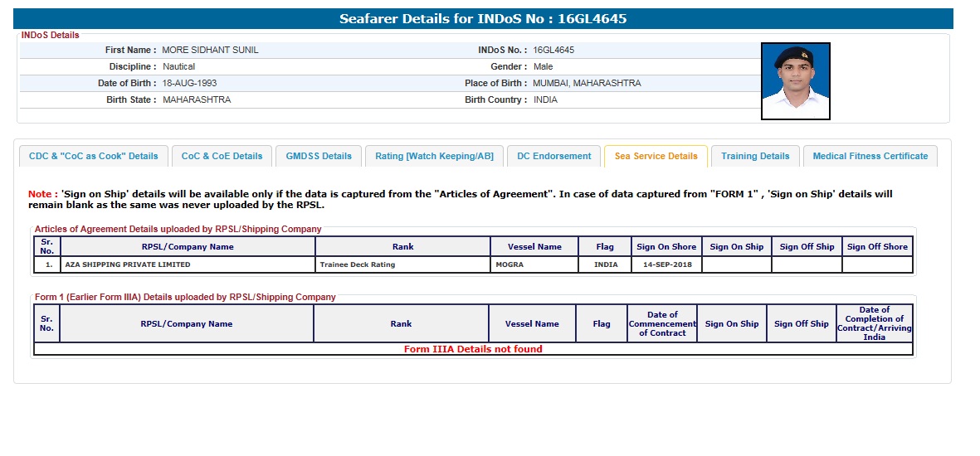This screenshot has width=980, height=456.
Task: Click AZA SHIPPING PRIVATE LIMITED cell
Action: [x=188, y=264]
